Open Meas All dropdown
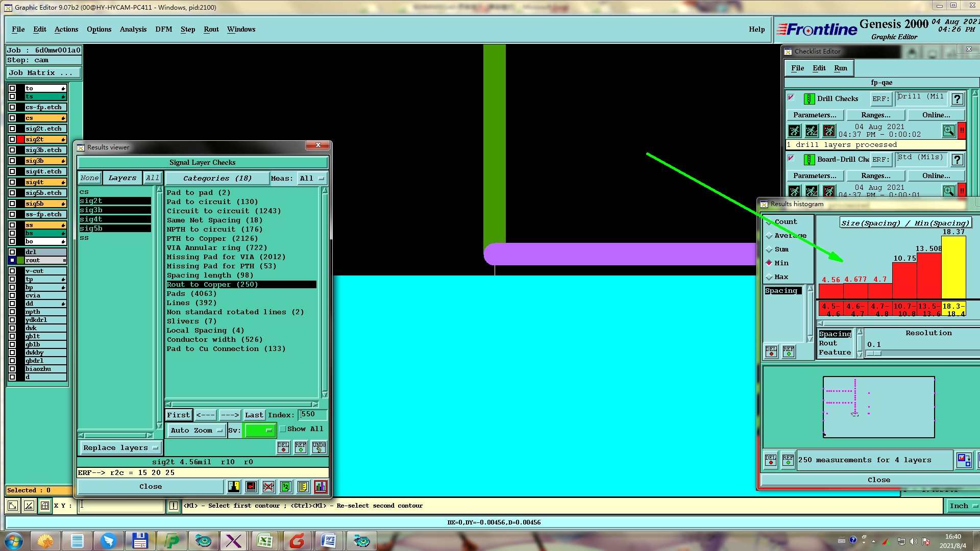The height and width of the screenshot is (551, 980). (x=312, y=179)
